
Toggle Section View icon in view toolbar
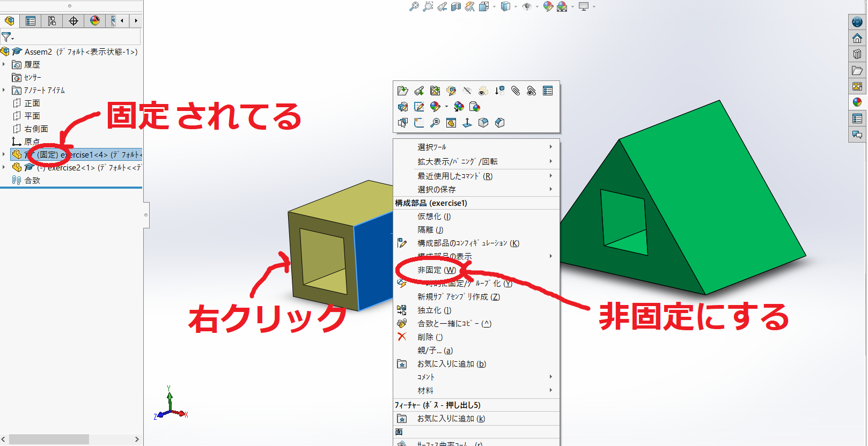pyautogui.click(x=456, y=6)
